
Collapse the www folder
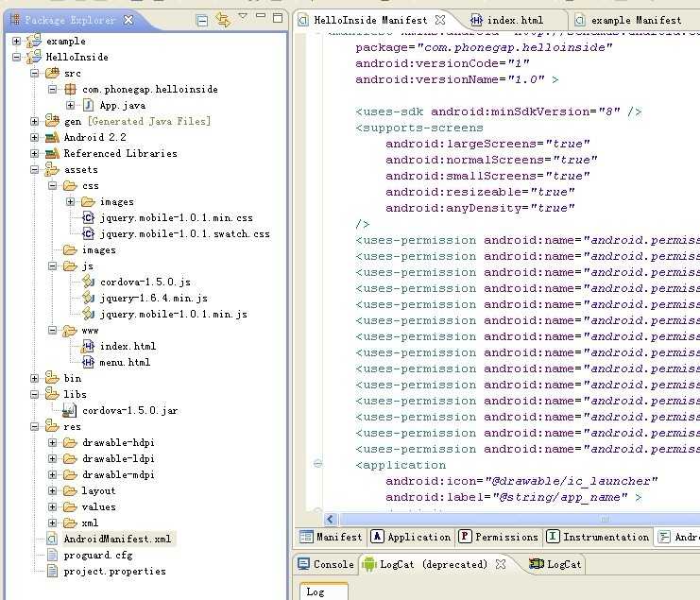52,331
